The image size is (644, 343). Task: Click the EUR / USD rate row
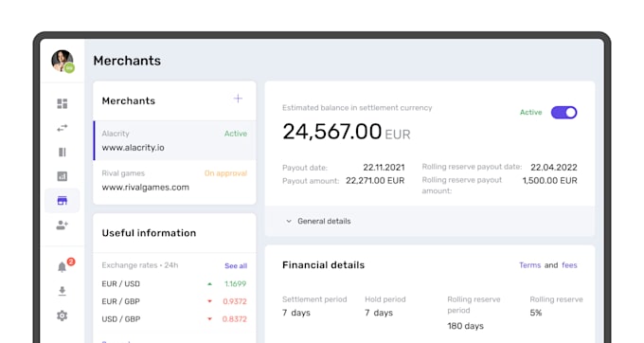tap(174, 284)
